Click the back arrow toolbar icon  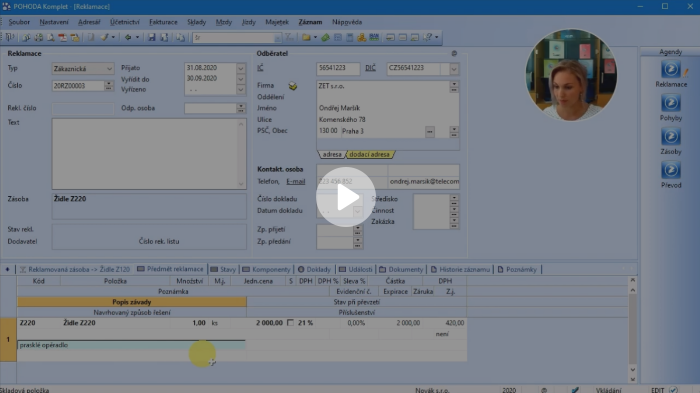click(128, 38)
